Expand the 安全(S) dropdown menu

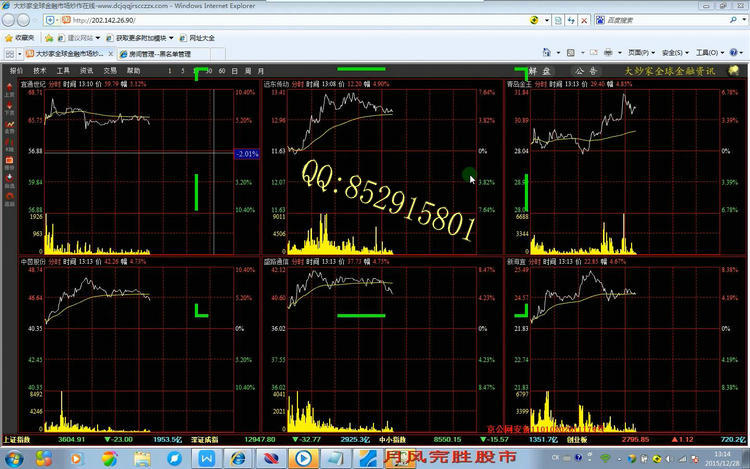[x=673, y=52]
